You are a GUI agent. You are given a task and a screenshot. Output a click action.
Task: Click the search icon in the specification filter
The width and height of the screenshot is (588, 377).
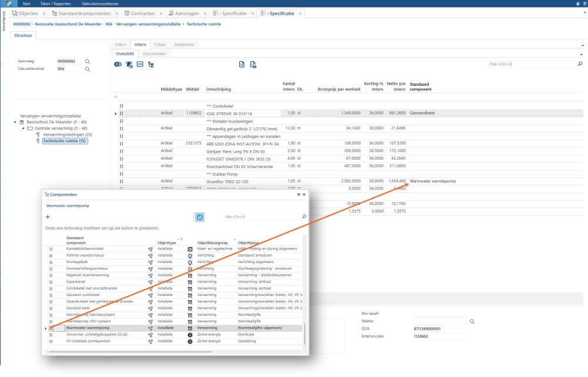580,64
